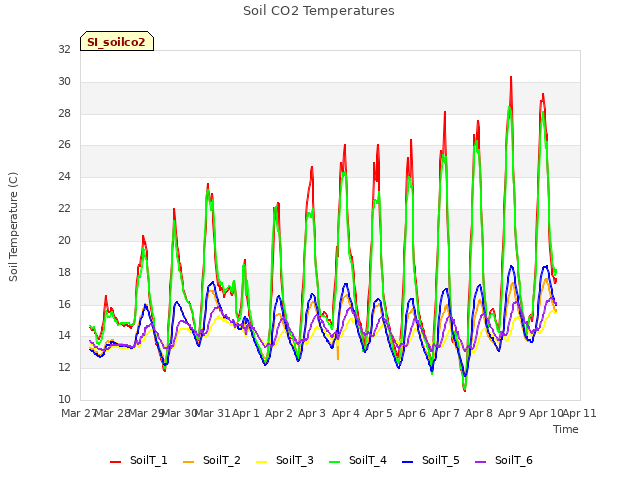Click the Apr 9 x-axis tick label

(x=512, y=413)
